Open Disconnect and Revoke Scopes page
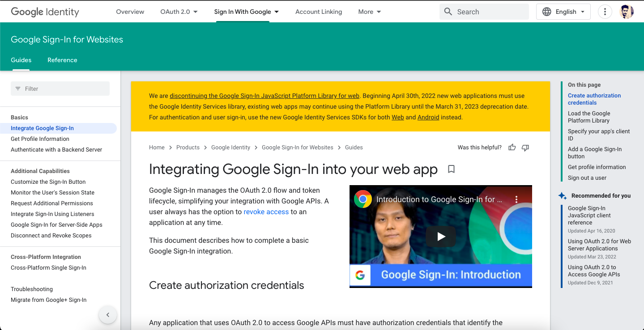 51,236
